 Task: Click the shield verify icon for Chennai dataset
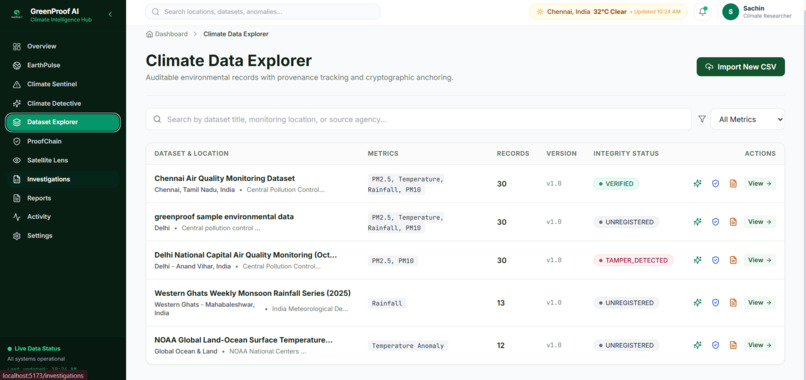tap(715, 184)
